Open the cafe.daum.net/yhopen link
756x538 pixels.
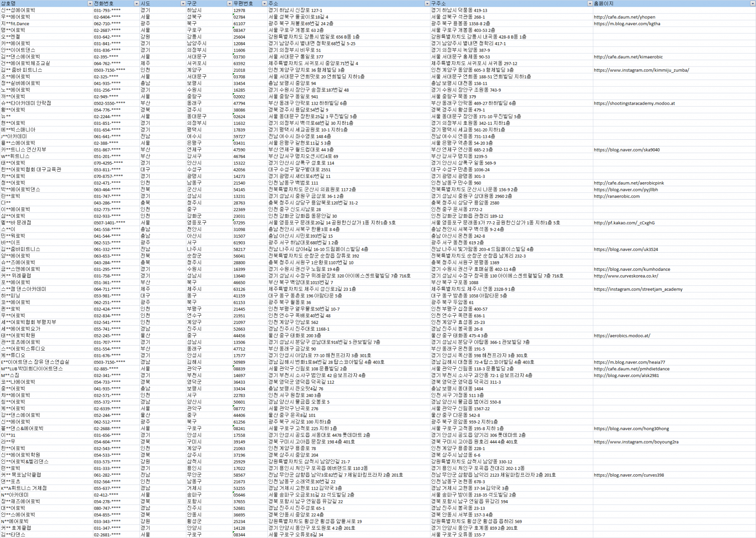(624, 17)
